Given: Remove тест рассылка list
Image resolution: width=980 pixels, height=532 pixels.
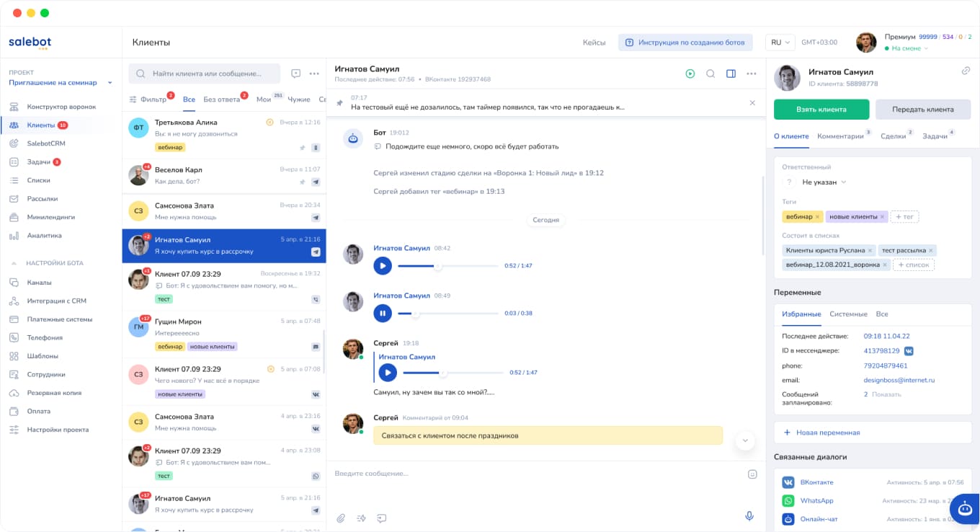Looking at the screenshot, I should [930, 250].
